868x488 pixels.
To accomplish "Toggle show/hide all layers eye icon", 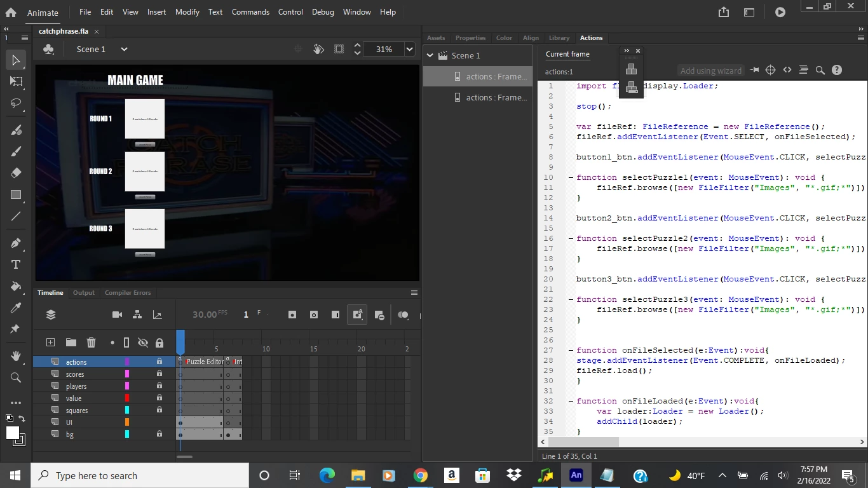I will 143,342.
